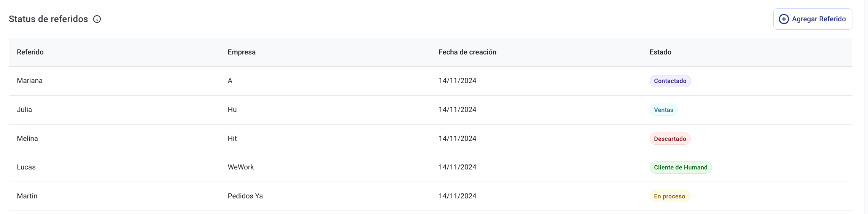Viewport: 868px width, 214px height.
Task: Click the Contactado status badge
Action: point(670,81)
